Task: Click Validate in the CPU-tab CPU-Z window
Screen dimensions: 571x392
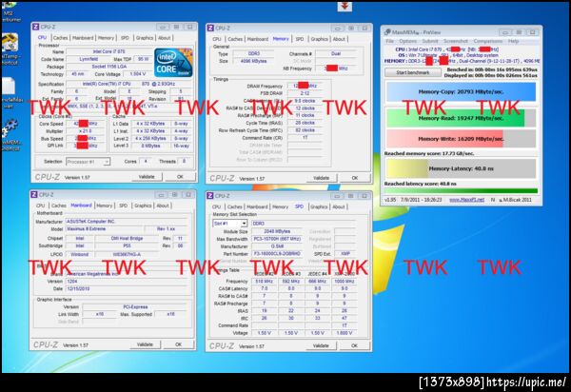Action: click(147, 177)
